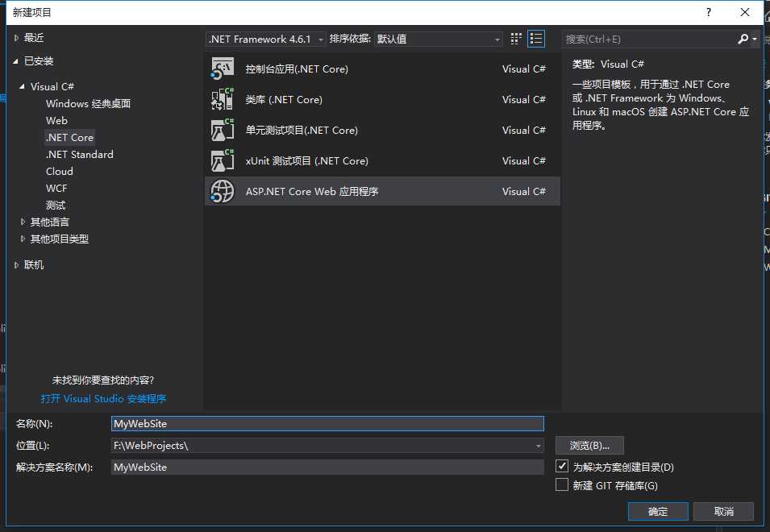The image size is (770, 532).
Task: Collapse the Visual C# tree node
Action: 22,86
